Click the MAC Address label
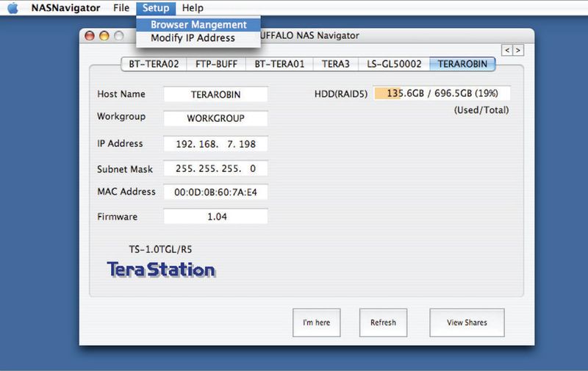 (126, 192)
